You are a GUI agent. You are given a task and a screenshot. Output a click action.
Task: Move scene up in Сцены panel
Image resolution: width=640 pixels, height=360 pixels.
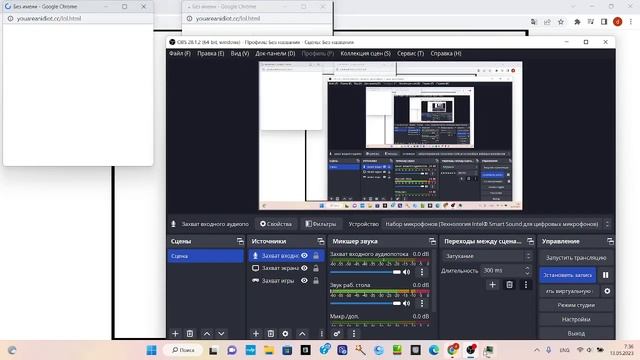click(207, 333)
